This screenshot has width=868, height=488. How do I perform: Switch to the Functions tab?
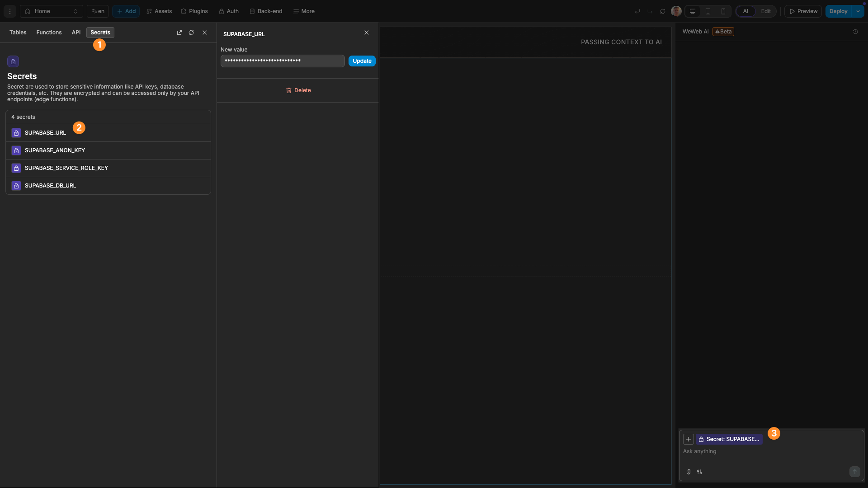click(x=49, y=33)
